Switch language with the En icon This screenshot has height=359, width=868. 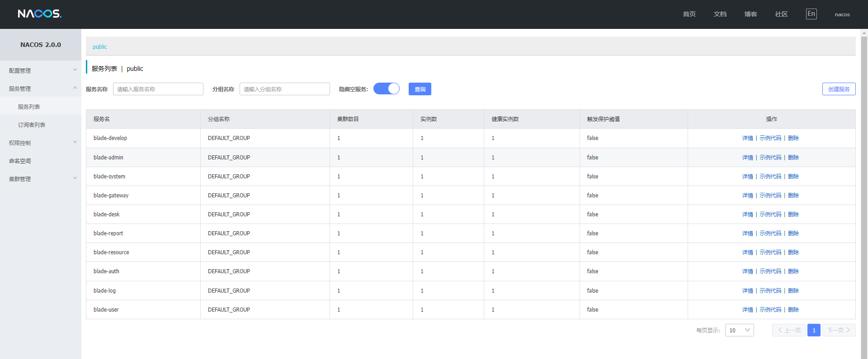pyautogui.click(x=811, y=14)
